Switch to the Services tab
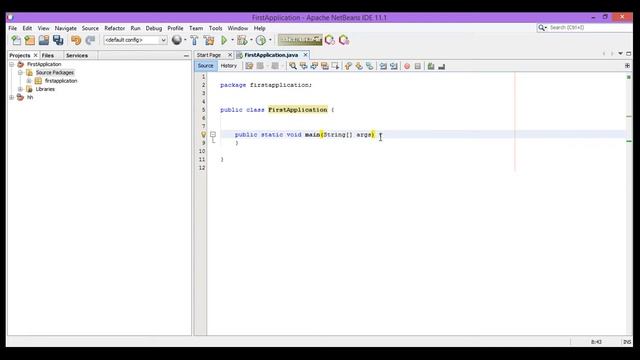The width and height of the screenshot is (640, 360). pyautogui.click(x=77, y=55)
